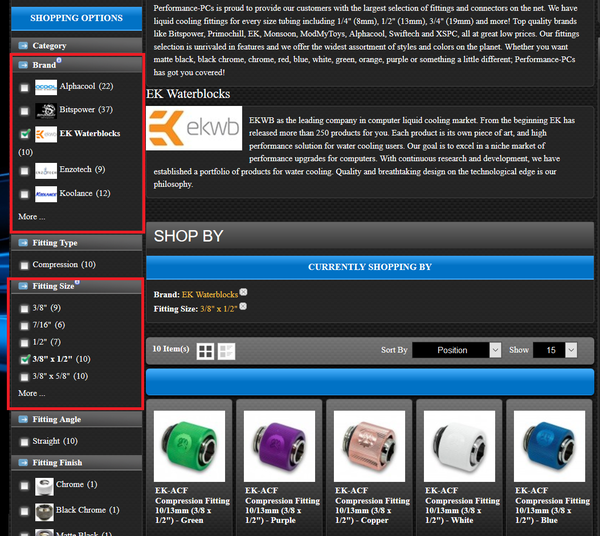Open the Sort By Position dropdown
This screenshot has height=536, width=600.
(x=457, y=350)
